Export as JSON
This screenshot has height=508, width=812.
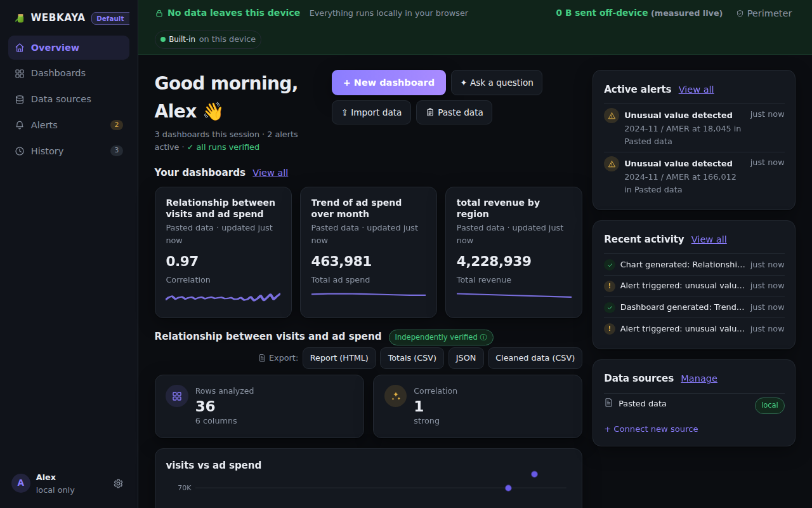click(466, 358)
